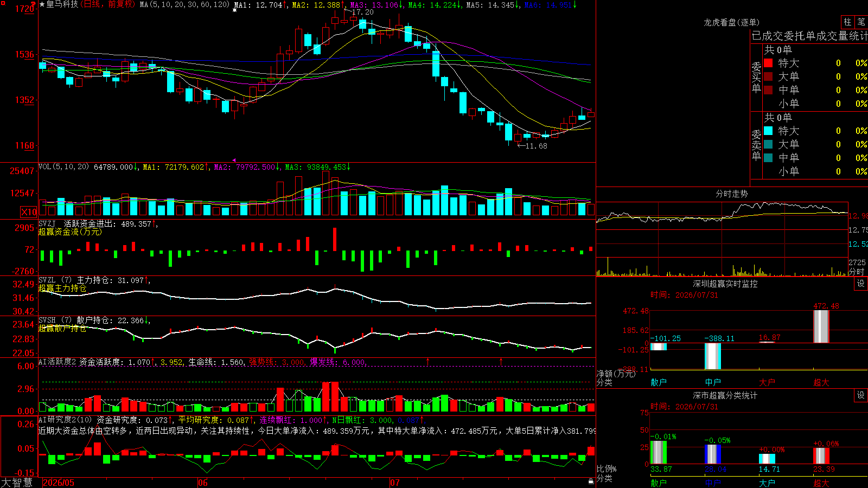
Task: Click the 472.48 超大 bar in 深圳超赢实时监控
Action: coord(821,326)
